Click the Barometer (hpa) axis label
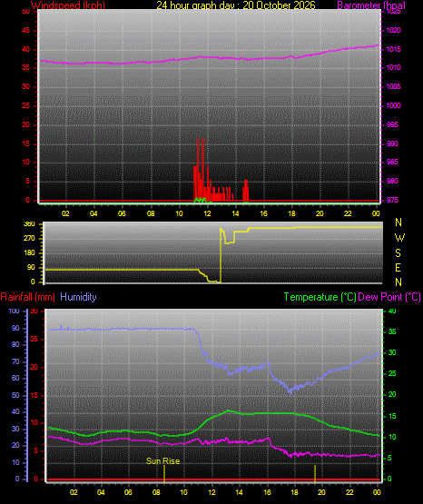The height and width of the screenshot is (504, 423). tap(371, 5)
